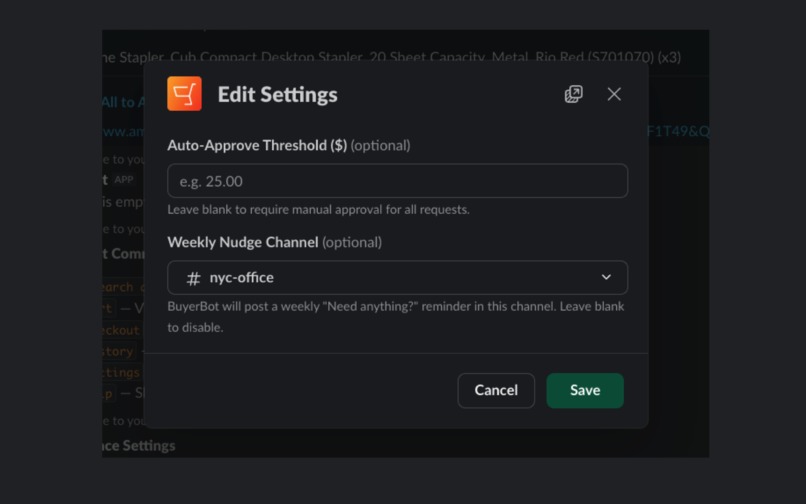This screenshot has height=504, width=806.
Task: Close the Edit Settings dialog
Action: coord(614,94)
